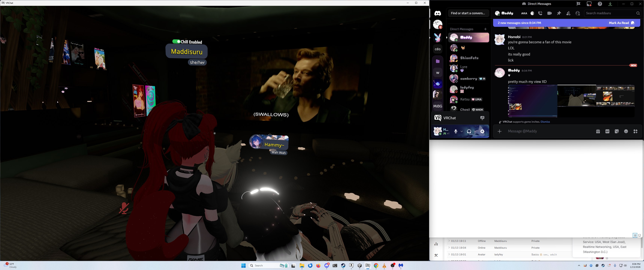Deafen audio with headphones icon
The width and height of the screenshot is (644, 270).
tap(469, 131)
